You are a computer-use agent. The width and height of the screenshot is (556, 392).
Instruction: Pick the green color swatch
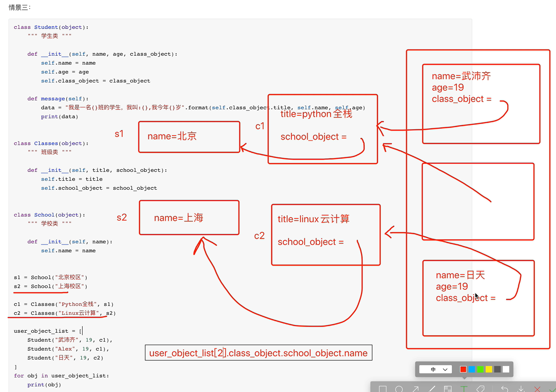pyautogui.click(x=480, y=369)
